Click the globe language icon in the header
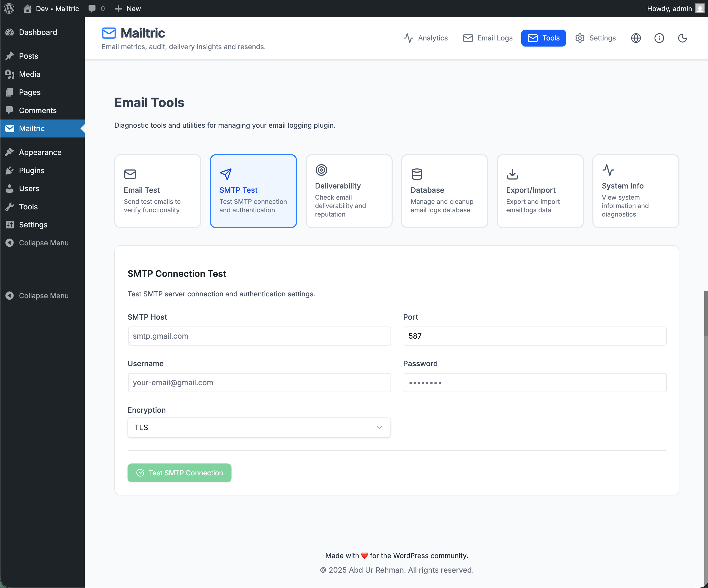 click(x=636, y=38)
